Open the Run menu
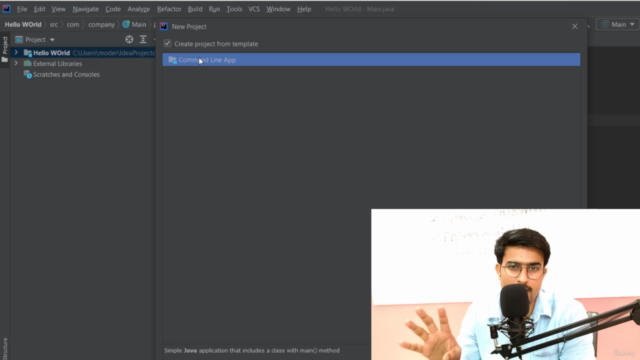This screenshot has height=360, width=640. 214,9
